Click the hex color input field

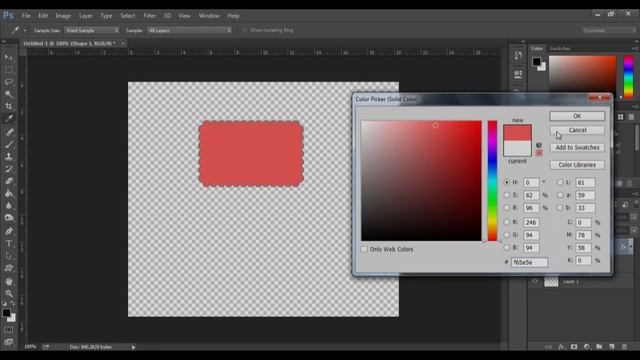[x=529, y=262]
